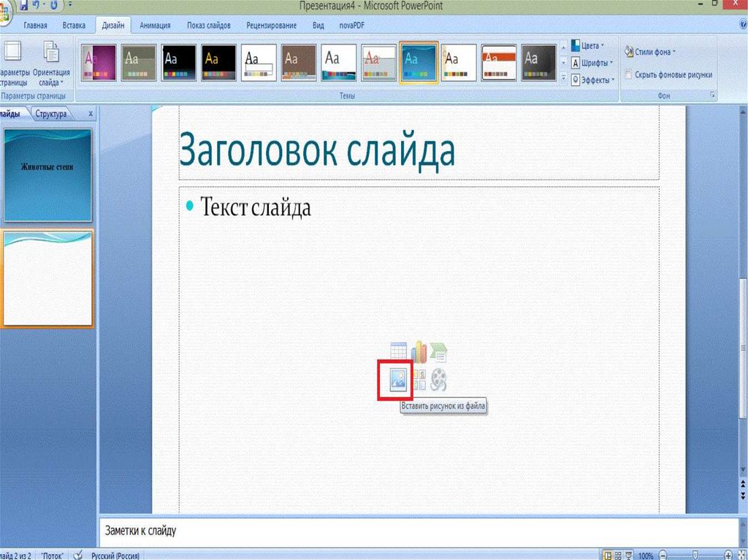Screen dimensions: 748x560
Task: Show the next row of the themes gallery
Action: click(x=563, y=63)
